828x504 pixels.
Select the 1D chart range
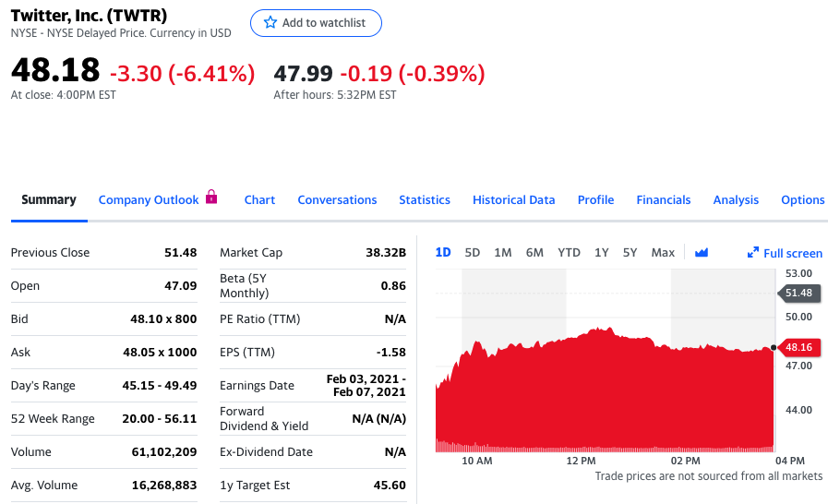coord(443,253)
